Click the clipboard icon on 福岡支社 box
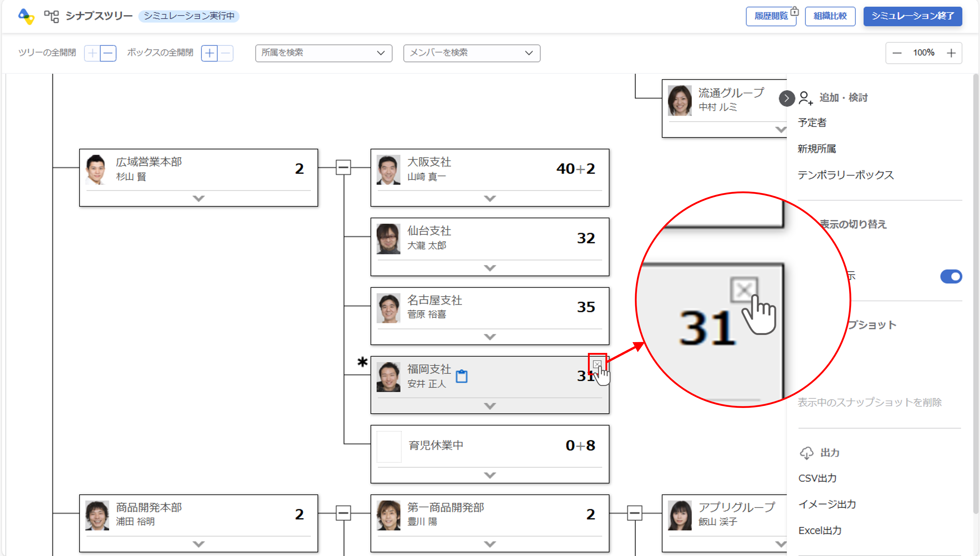Image resolution: width=980 pixels, height=556 pixels. pos(461,376)
